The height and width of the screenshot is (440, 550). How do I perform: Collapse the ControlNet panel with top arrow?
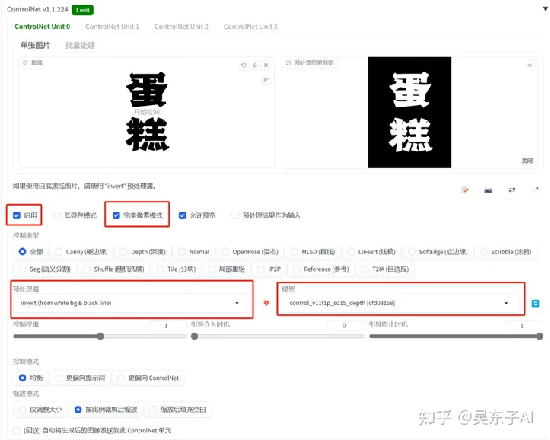[545, 9]
